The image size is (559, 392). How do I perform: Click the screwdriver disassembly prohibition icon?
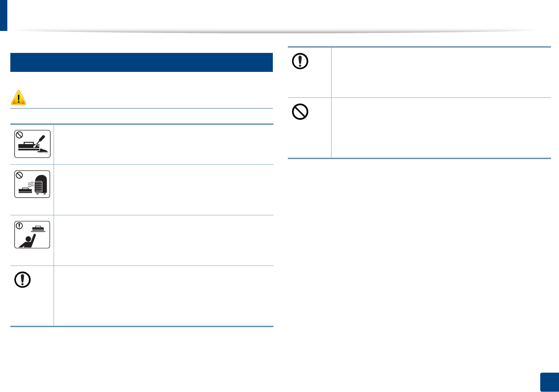pos(32,144)
